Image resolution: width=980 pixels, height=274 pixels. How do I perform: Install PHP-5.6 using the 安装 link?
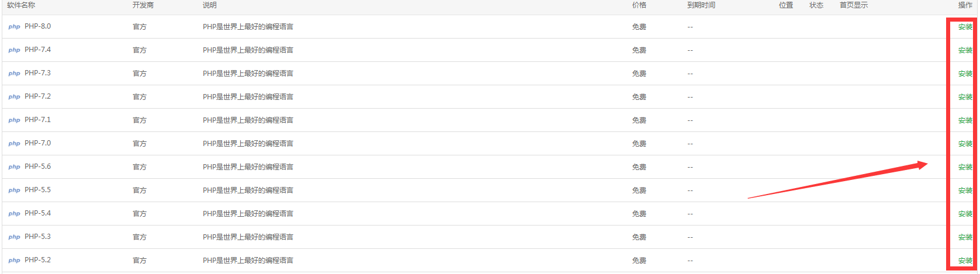click(965, 167)
